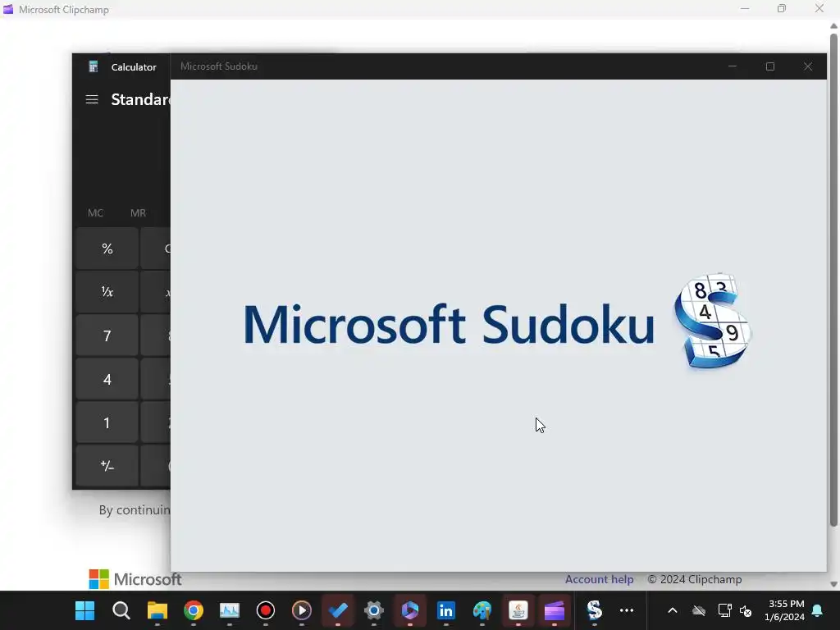Click the muted volume tray icon
Image resolution: width=840 pixels, height=630 pixels.
pyautogui.click(x=745, y=610)
